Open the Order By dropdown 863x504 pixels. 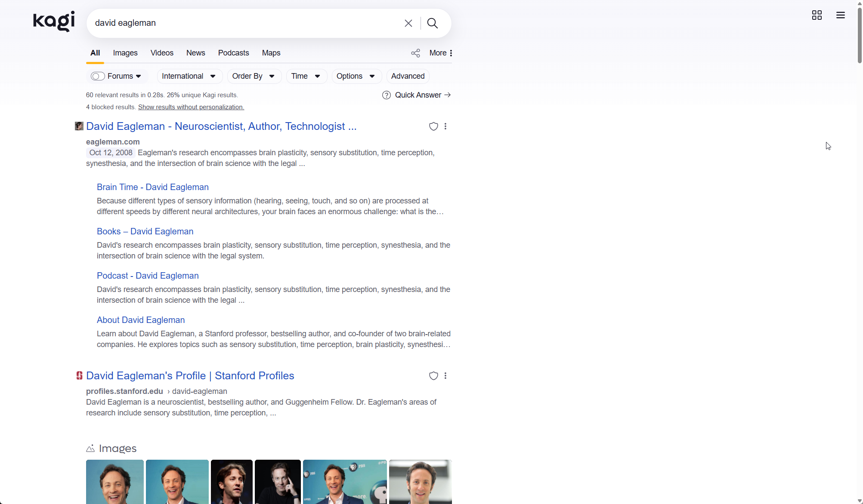(x=254, y=77)
